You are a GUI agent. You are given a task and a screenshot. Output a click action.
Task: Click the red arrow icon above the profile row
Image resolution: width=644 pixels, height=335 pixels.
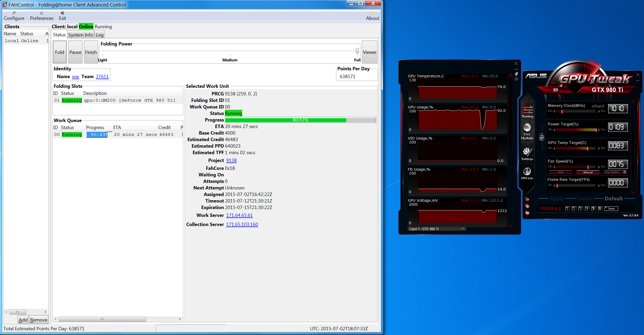pyautogui.click(x=527, y=200)
